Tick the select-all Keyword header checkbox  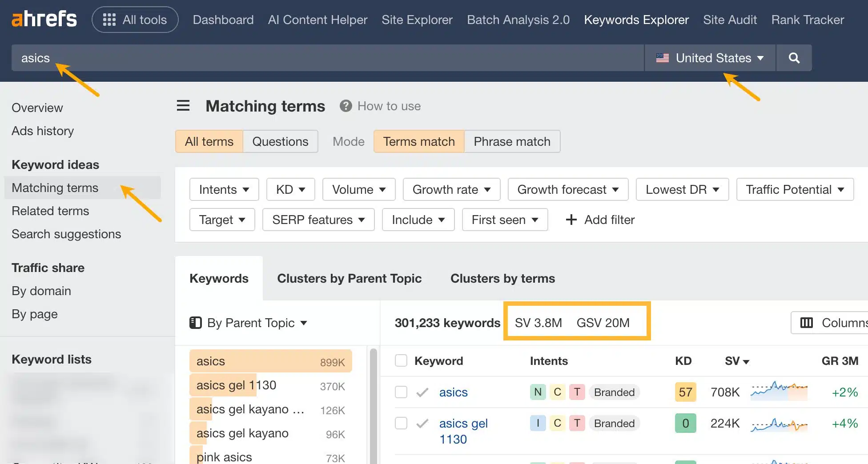(x=401, y=360)
